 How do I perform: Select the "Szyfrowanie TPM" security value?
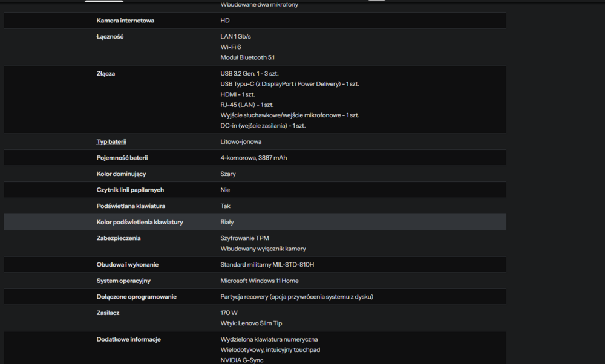click(x=244, y=238)
